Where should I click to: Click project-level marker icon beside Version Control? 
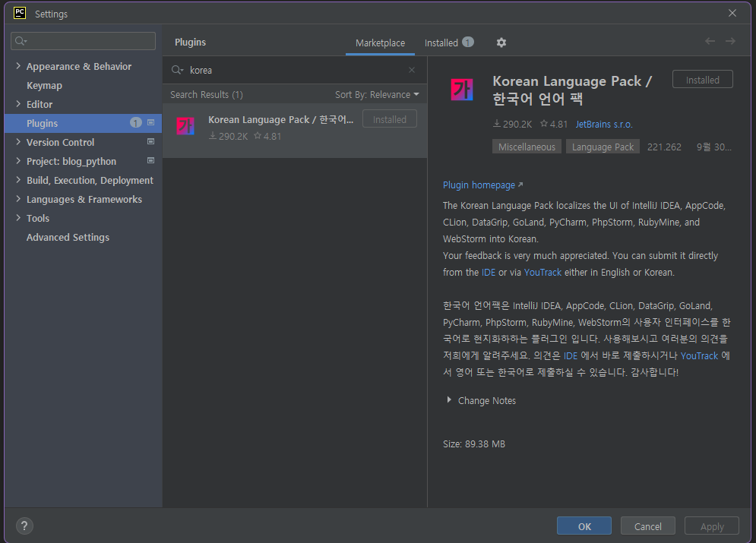(150, 142)
